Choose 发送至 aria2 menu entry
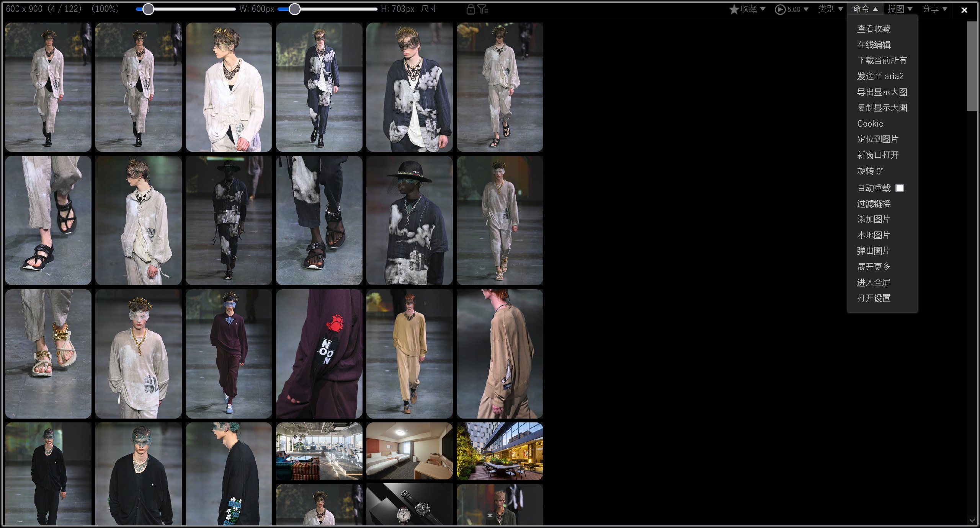This screenshot has width=980, height=528. 880,76
